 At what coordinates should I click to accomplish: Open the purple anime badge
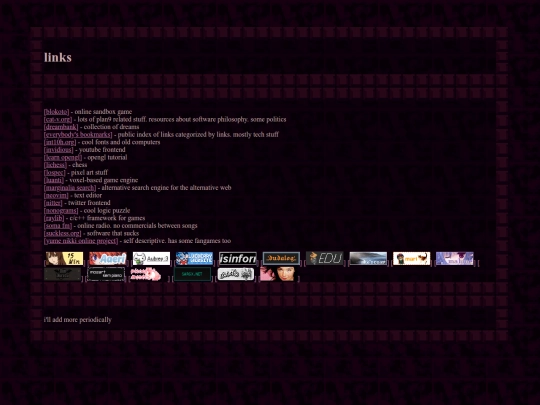[455, 258]
